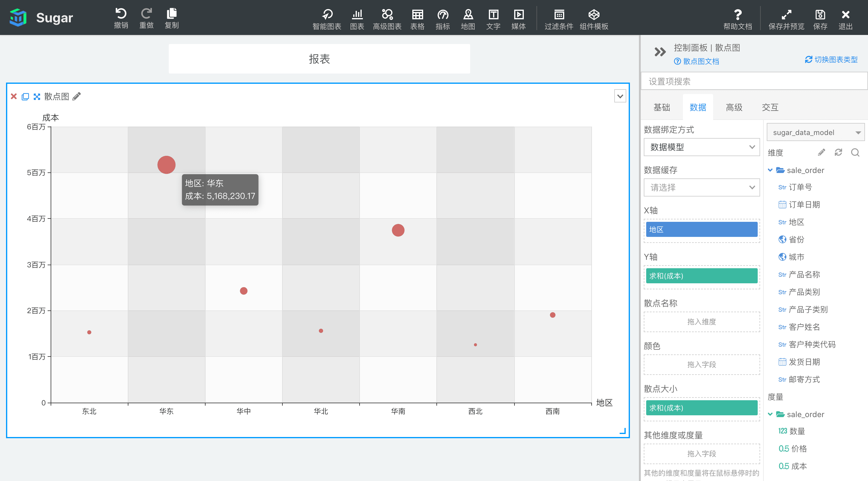Switch to the 交互 tab
This screenshot has height=481, width=868.
(770, 107)
